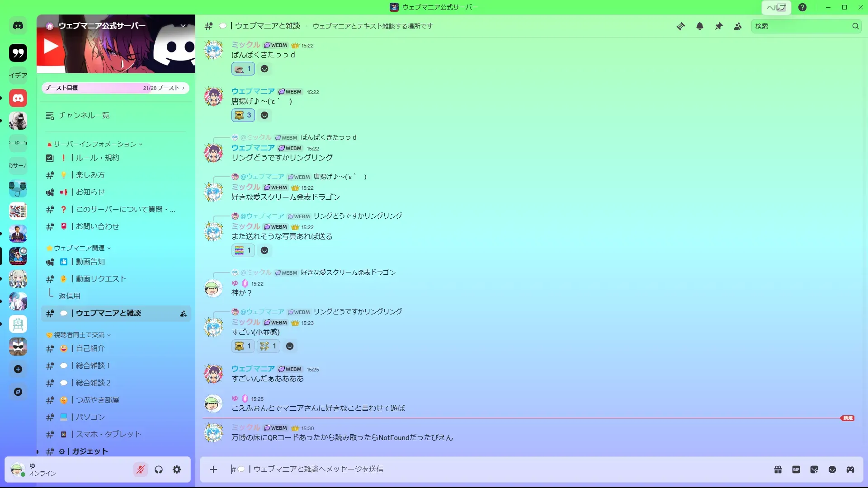Toggle the headphone deafen button
The height and width of the screenshot is (488, 868).
point(159,469)
